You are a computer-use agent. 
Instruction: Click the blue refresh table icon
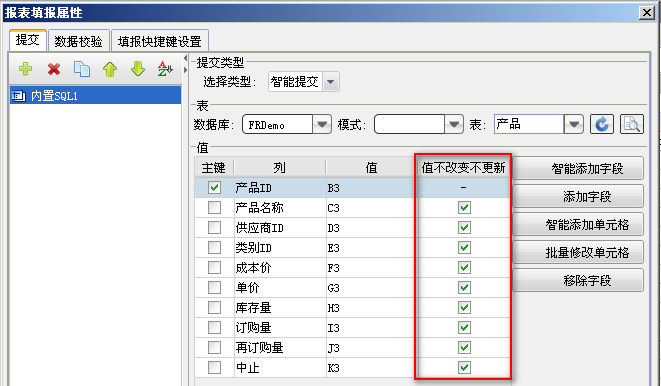[602, 124]
